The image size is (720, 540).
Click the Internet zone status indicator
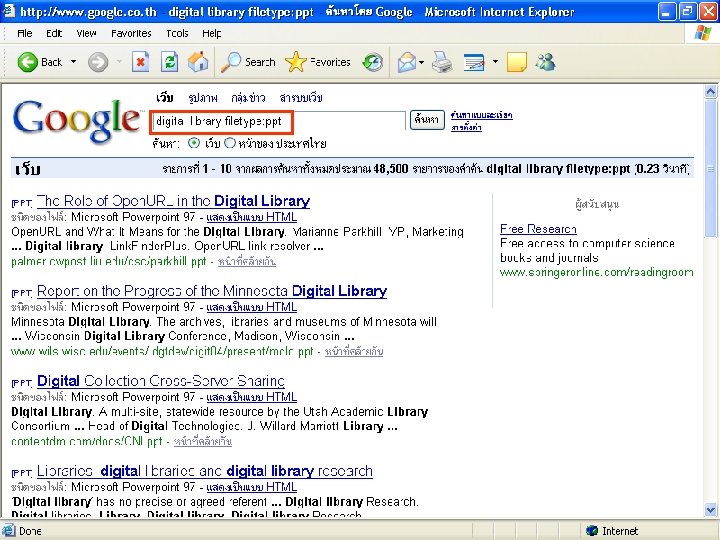tap(613, 531)
